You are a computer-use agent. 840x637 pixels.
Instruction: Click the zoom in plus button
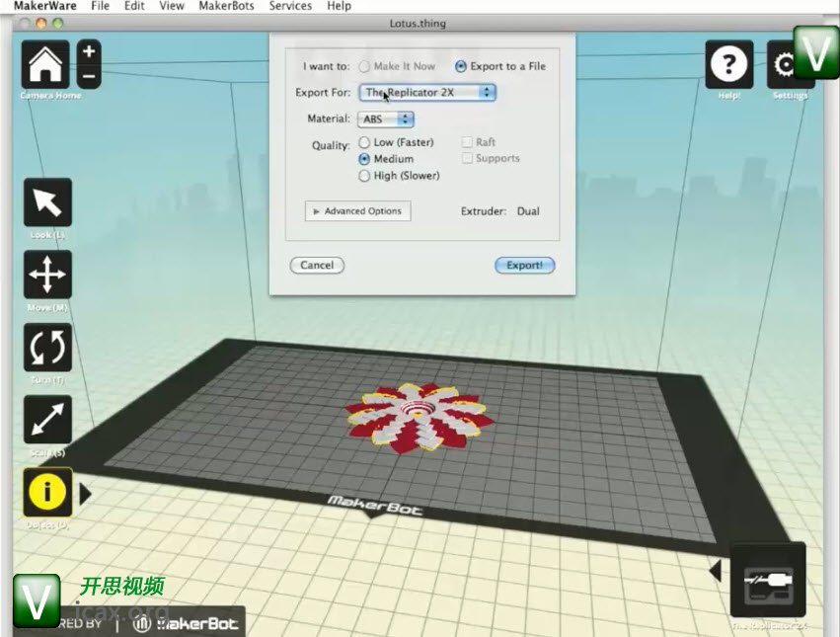pyautogui.click(x=88, y=51)
